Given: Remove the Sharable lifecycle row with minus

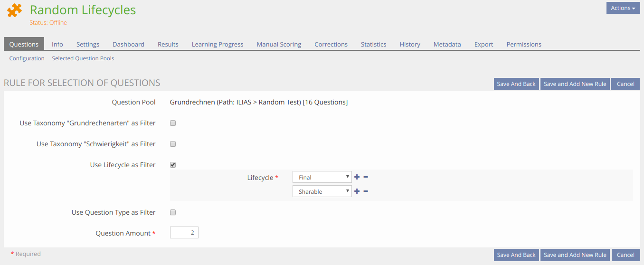Looking at the screenshot, I should (366, 191).
